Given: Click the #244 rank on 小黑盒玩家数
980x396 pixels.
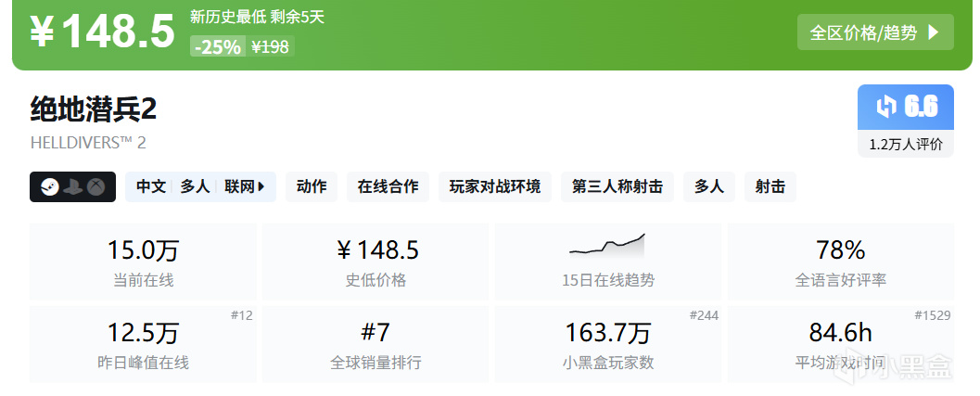Looking at the screenshot, I should pyautogui.click(x=704, y=315).
